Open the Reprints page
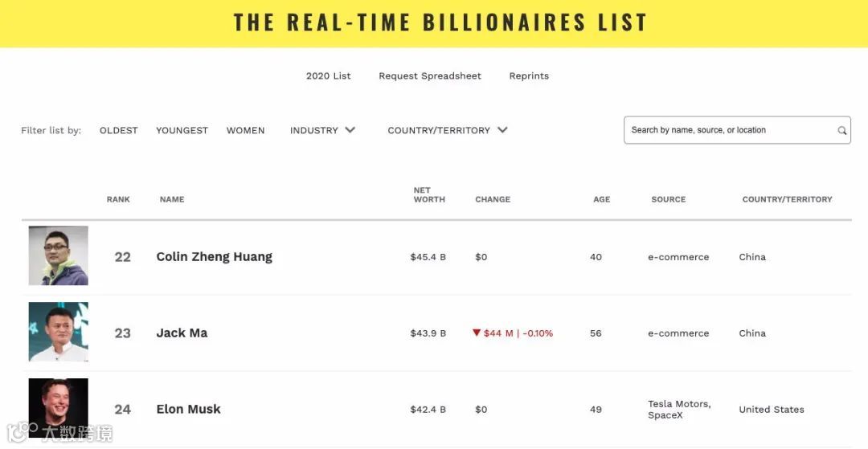The image size is (868, 449). pos(529,76)
